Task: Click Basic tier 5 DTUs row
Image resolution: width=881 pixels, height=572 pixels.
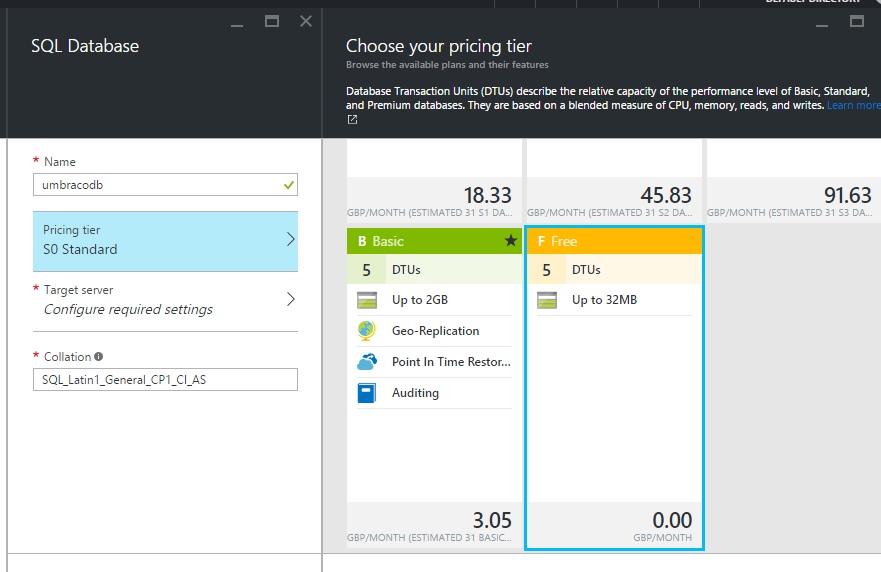Action: click(x=434, y=270)
